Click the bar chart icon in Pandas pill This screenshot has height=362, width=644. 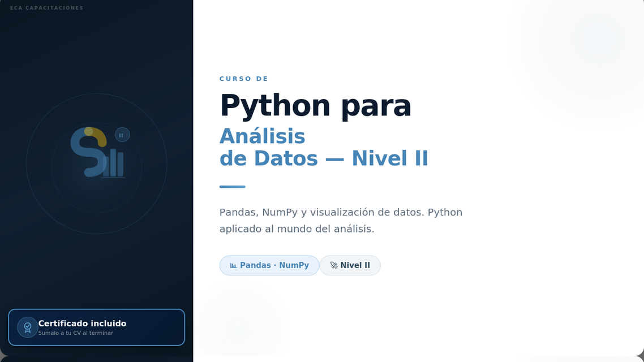pyautogui.click(x=233, y=265)
